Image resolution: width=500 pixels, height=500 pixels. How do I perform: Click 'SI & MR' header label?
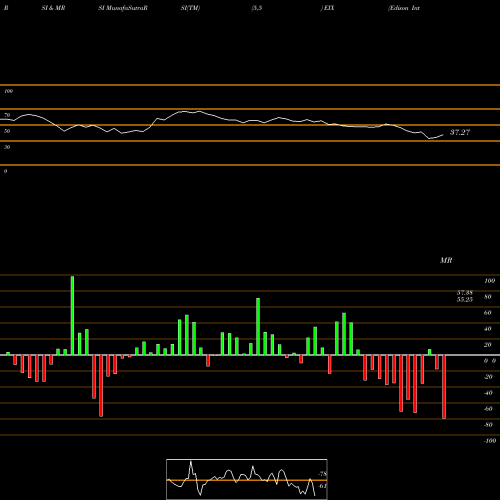coord(53,8)
